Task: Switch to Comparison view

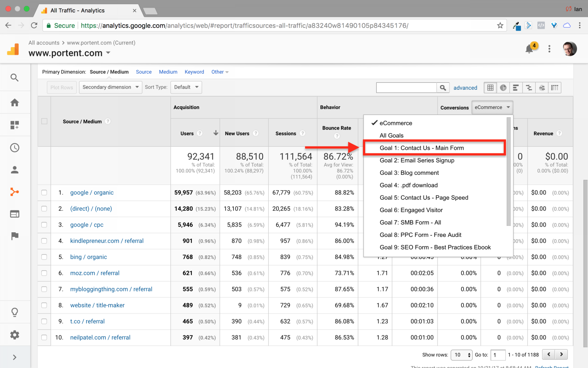Action: click(529, 88)
